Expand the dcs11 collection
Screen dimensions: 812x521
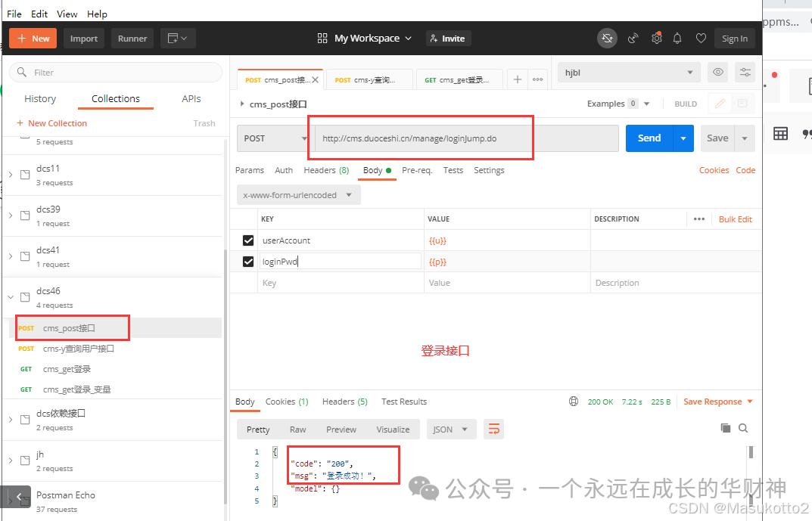coord(11,175)
